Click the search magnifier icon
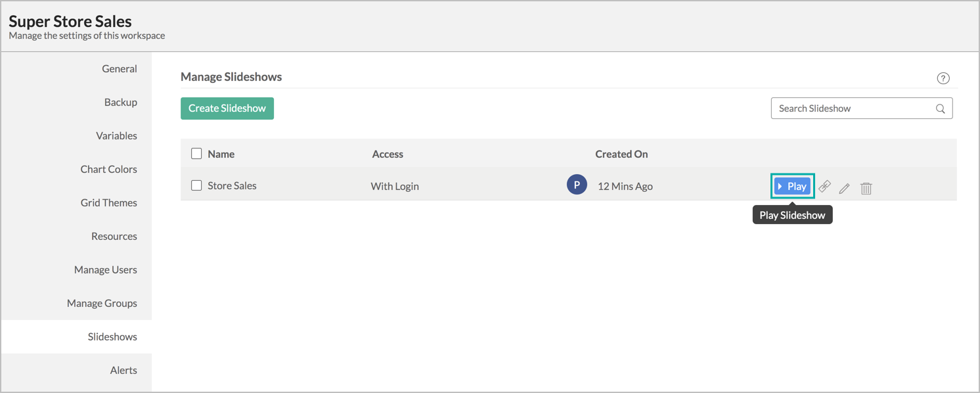The image size is (980, 393). (941, 109)
